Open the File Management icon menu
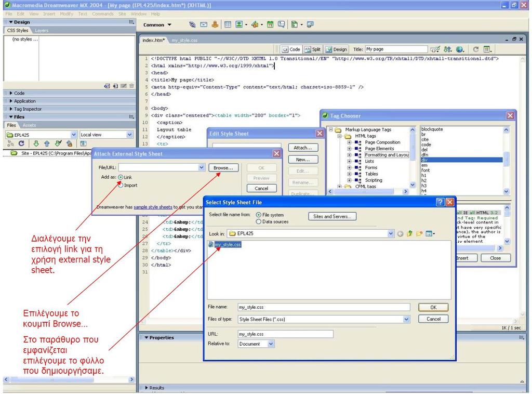 (x=448, y=49)
